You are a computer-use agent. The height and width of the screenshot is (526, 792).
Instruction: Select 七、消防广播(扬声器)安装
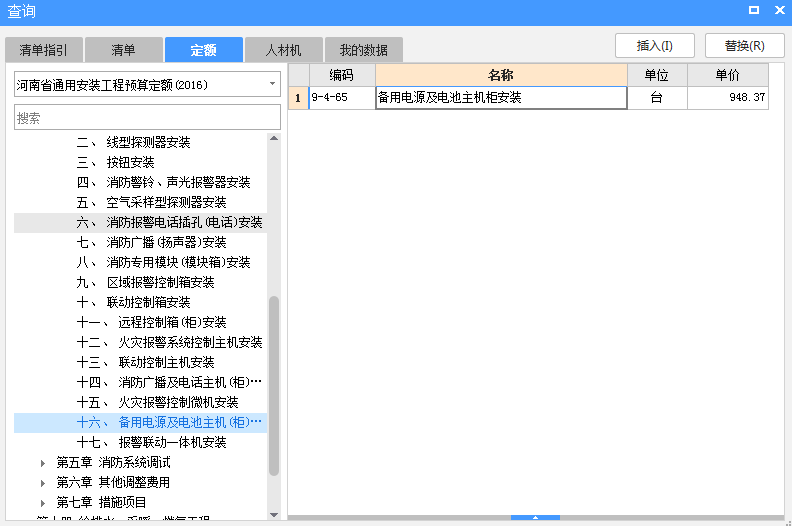point(151,243)
